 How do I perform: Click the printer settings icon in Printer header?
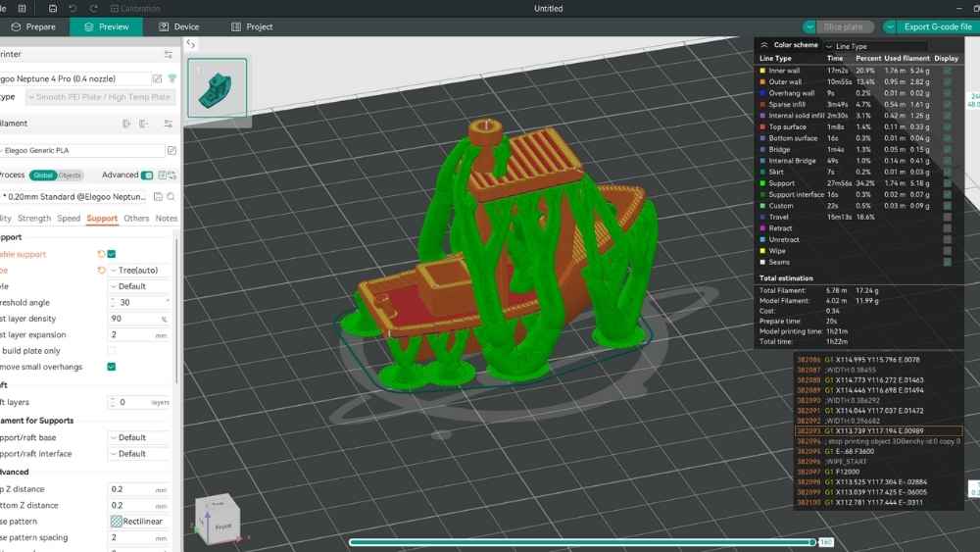pos(169,55)
